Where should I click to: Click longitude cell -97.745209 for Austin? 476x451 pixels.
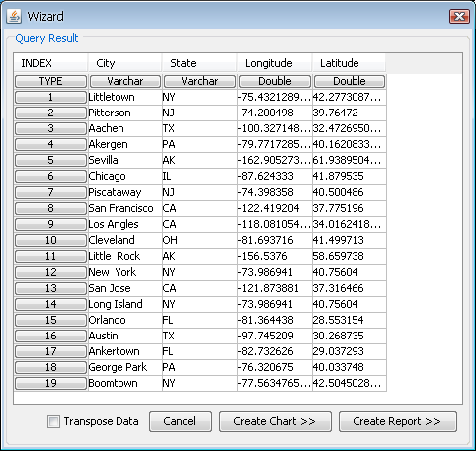[x=275, y=336]
